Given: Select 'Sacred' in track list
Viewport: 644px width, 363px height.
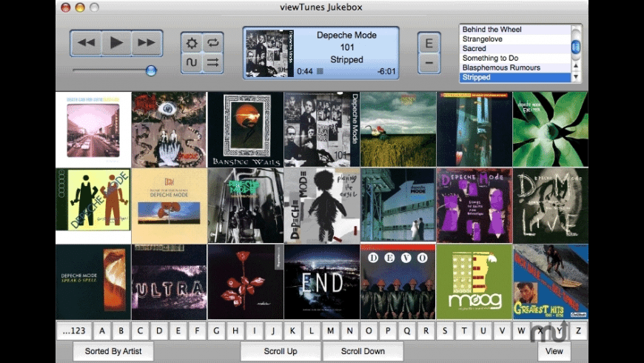Looking at the screenshot, I should [515, 48].
